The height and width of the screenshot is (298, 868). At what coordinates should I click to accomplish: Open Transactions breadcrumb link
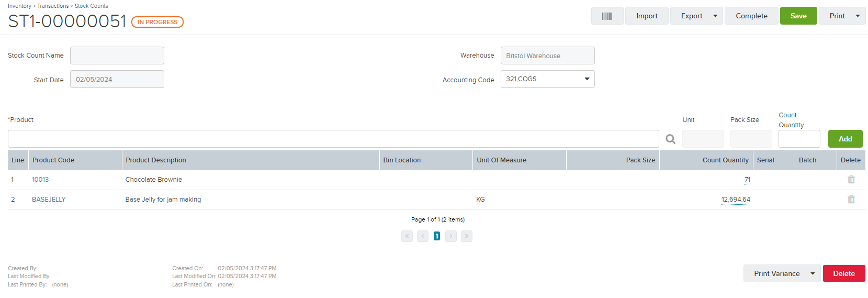point(53,6)
